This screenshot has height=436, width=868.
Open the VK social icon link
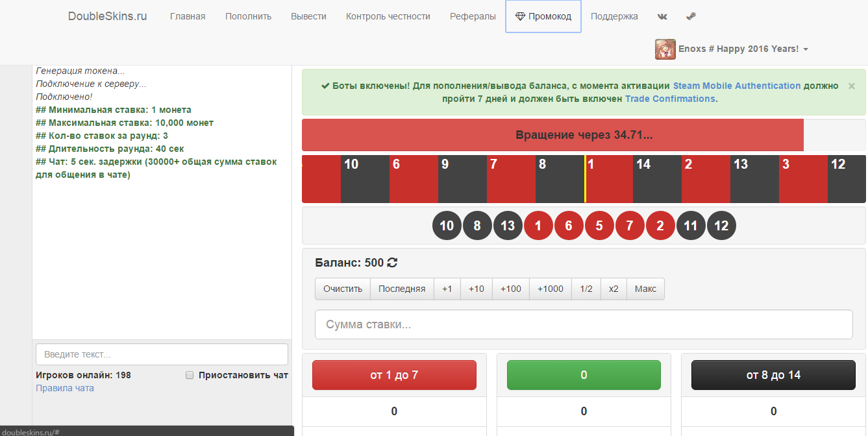click(x=662, y=16)
